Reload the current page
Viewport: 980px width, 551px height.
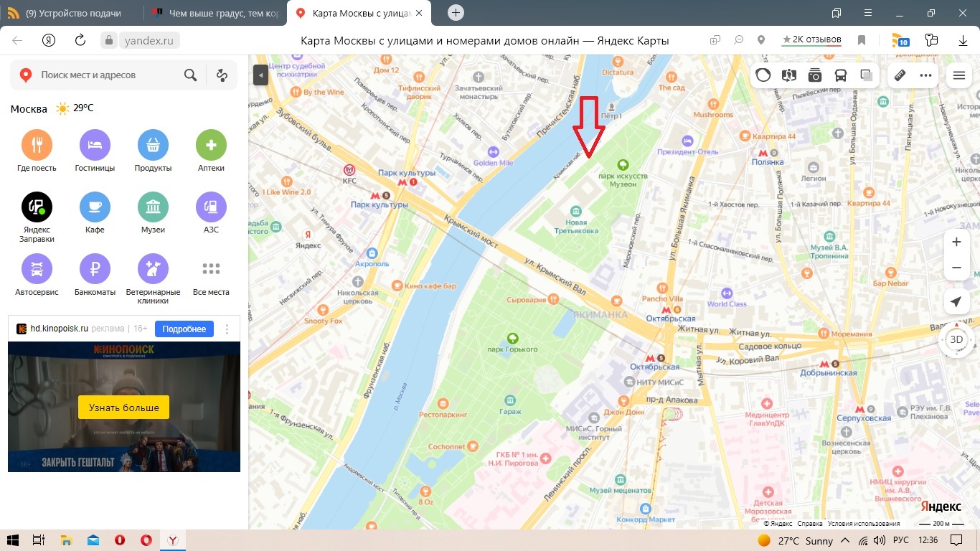[x=80, y=40]
